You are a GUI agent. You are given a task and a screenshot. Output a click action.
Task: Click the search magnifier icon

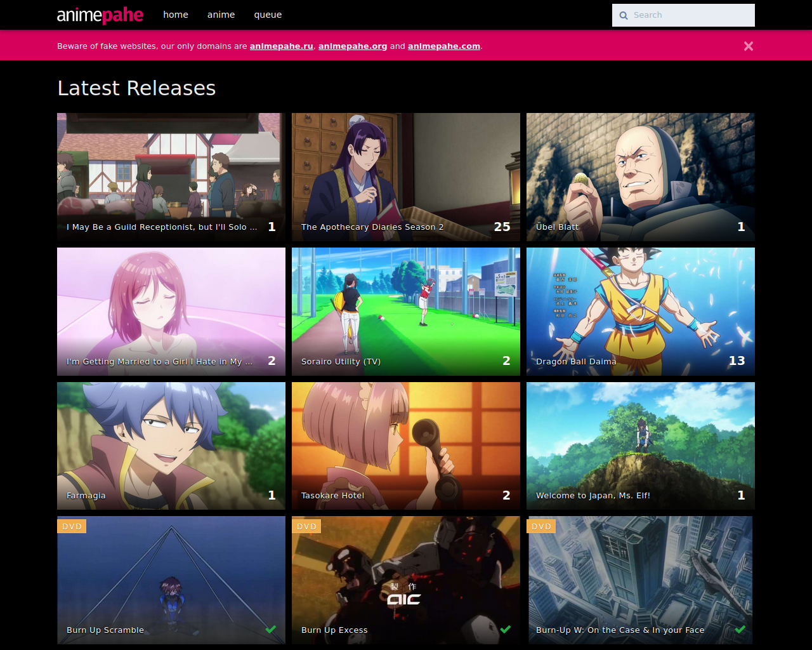pos(624,15)
